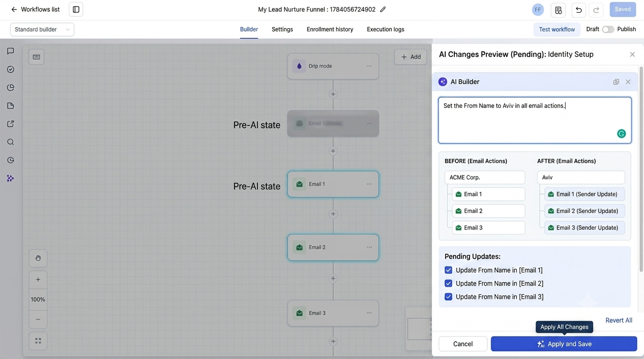Redo the last change

(596, 10)
